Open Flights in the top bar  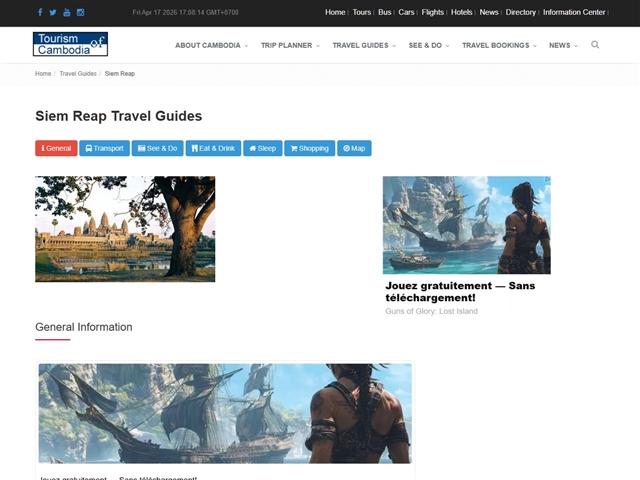click(x=432, y=12)
